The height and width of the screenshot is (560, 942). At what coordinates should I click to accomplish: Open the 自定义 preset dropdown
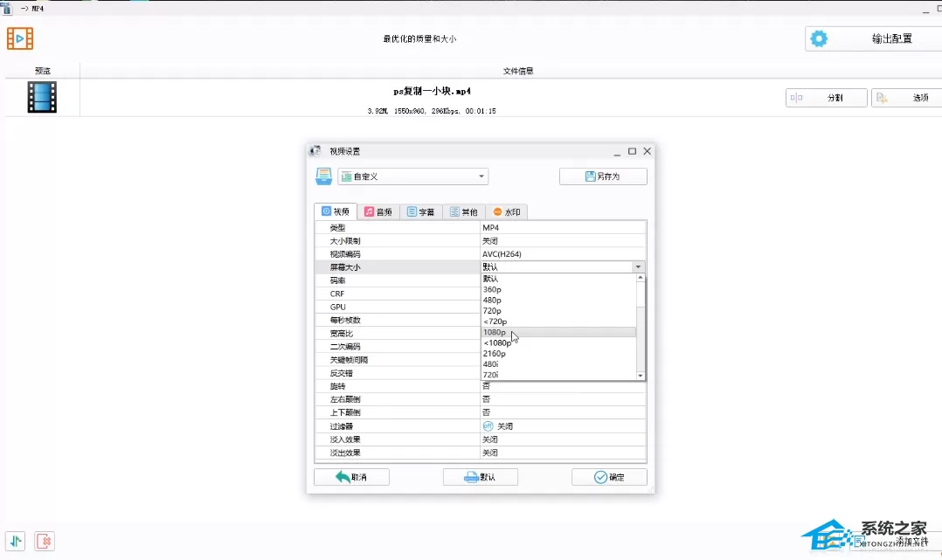(412, 176)
